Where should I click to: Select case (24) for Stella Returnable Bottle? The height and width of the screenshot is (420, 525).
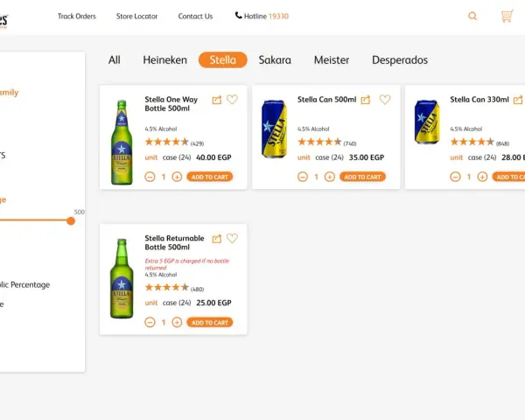click(177, 303)
